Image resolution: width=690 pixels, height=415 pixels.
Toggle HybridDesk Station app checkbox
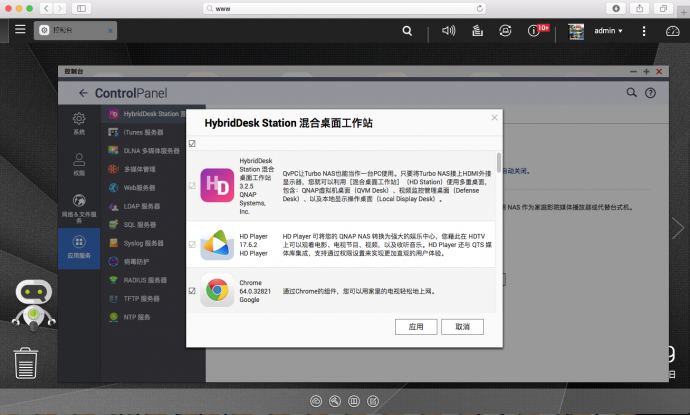pos(192,186)
